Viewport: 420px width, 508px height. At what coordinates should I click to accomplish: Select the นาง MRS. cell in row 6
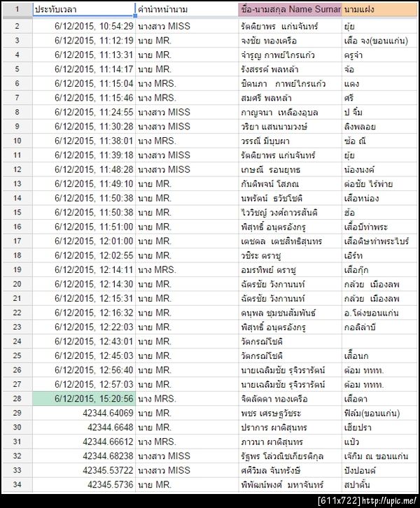coord(187,83)
